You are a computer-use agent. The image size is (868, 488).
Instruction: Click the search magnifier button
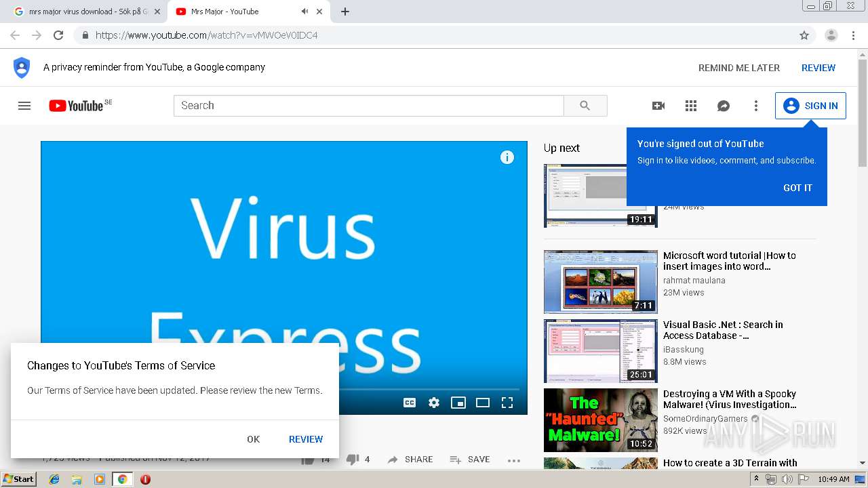coord(585,106)
